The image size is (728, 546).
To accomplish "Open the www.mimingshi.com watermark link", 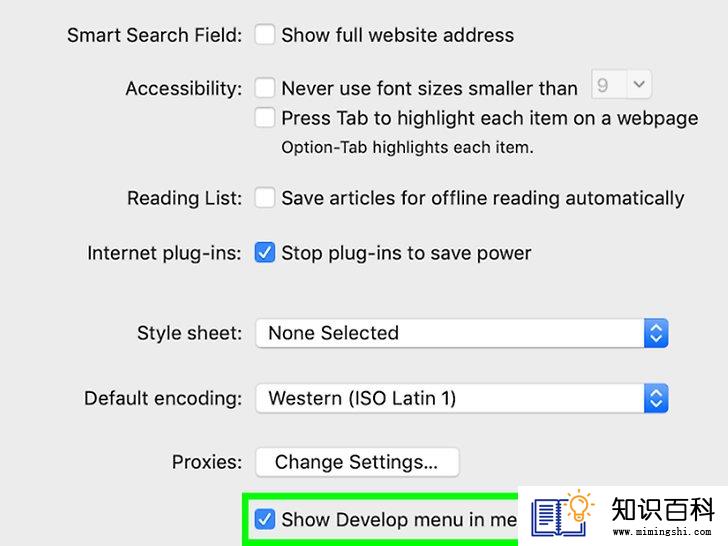I will 662,531.
